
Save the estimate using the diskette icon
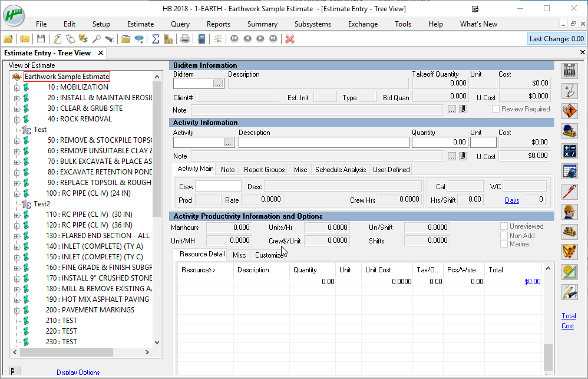pos(41,38)
